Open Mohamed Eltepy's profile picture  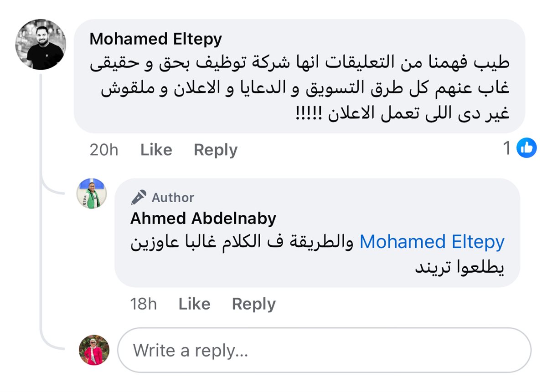[41, 45]
